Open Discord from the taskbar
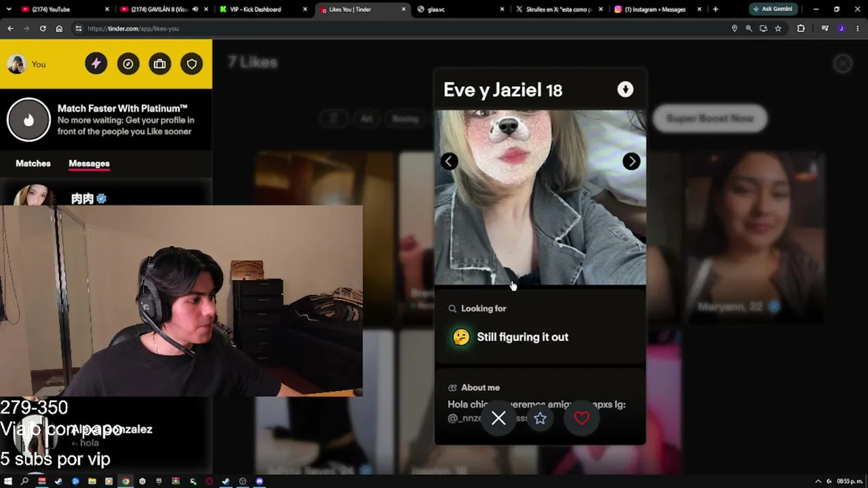 click(260, 481)
